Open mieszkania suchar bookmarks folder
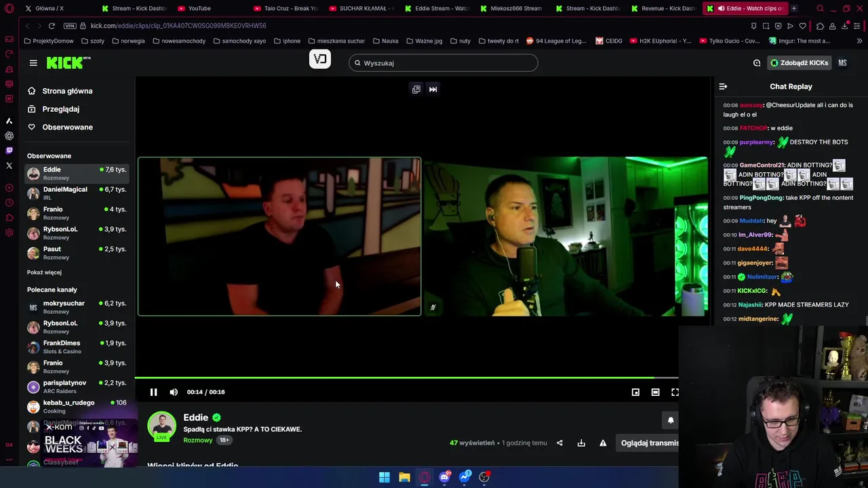The width and height of the screenshot is (868, 488). [336, 41]
